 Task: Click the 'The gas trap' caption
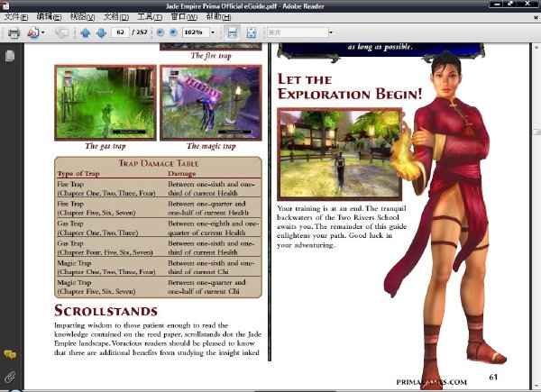coord(105,146)
